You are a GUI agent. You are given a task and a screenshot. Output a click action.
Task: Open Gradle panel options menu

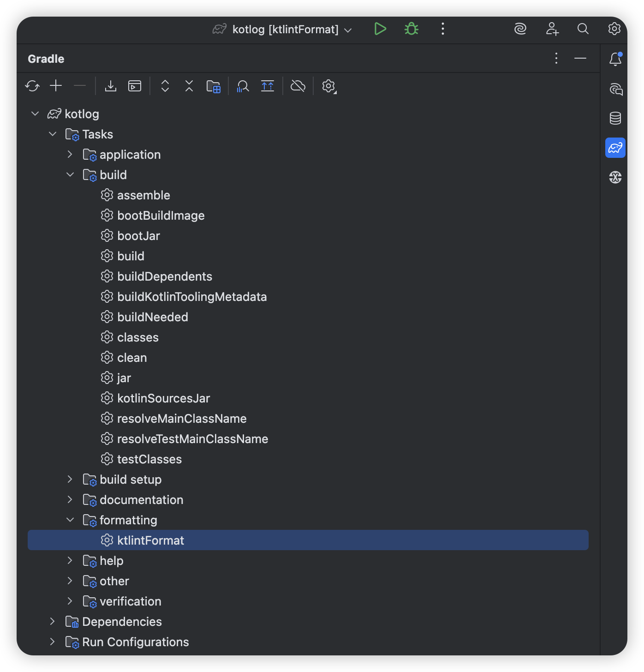[556, 59]
